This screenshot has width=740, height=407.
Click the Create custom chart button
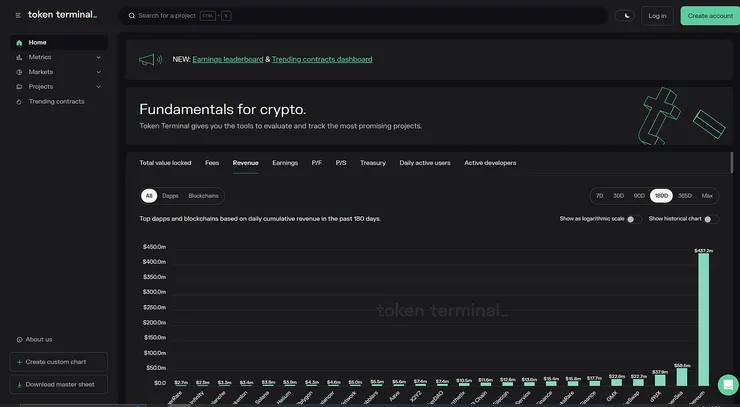coord(59,362)
